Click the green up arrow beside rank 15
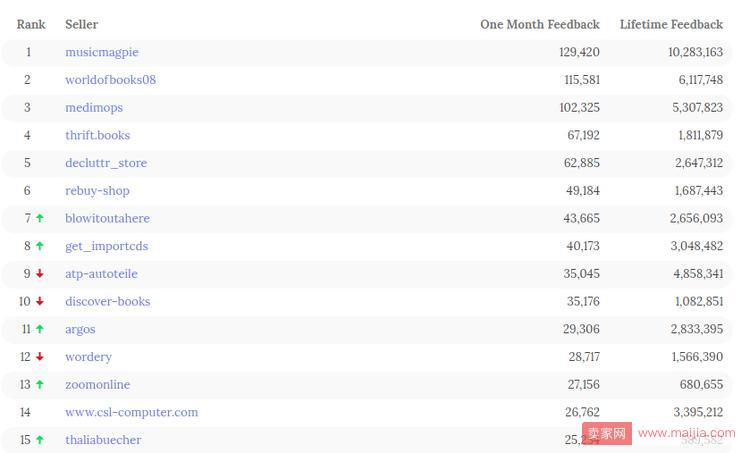 coord(40,440)
